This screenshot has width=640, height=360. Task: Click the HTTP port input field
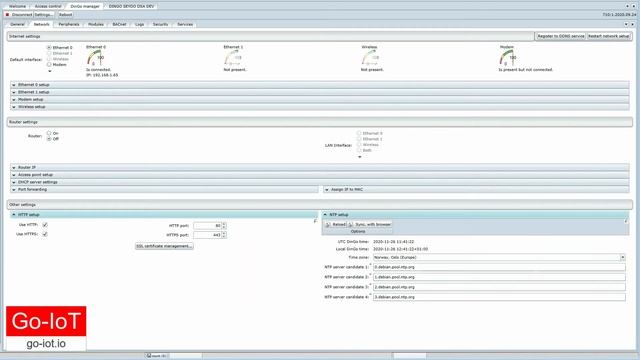(x=207, y=225)
